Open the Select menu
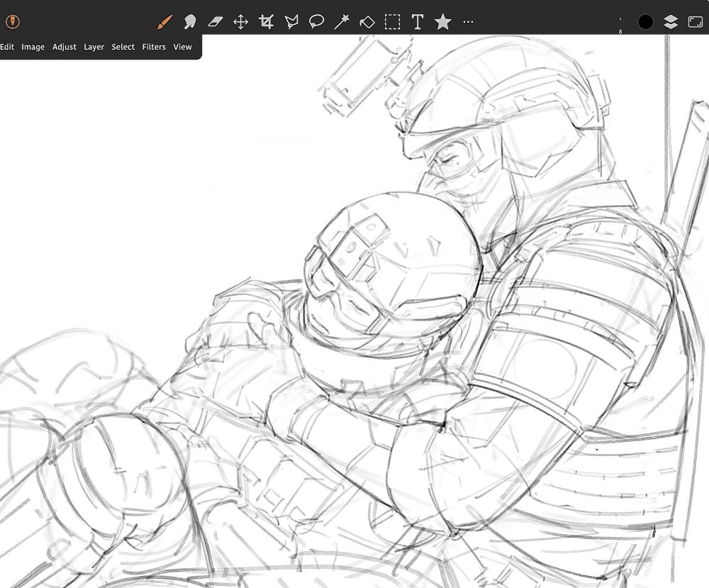The image size is (709, 588). pyautogui.click(x=123, y=47)
